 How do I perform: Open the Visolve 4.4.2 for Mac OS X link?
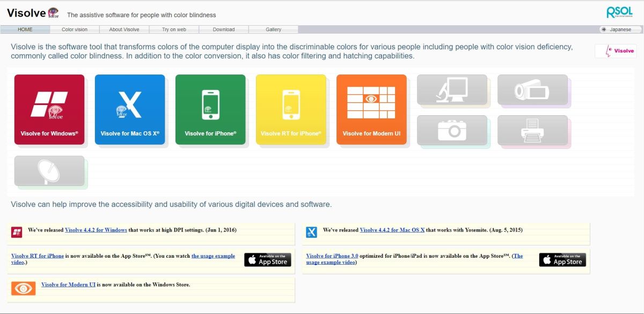click(392, 230)
